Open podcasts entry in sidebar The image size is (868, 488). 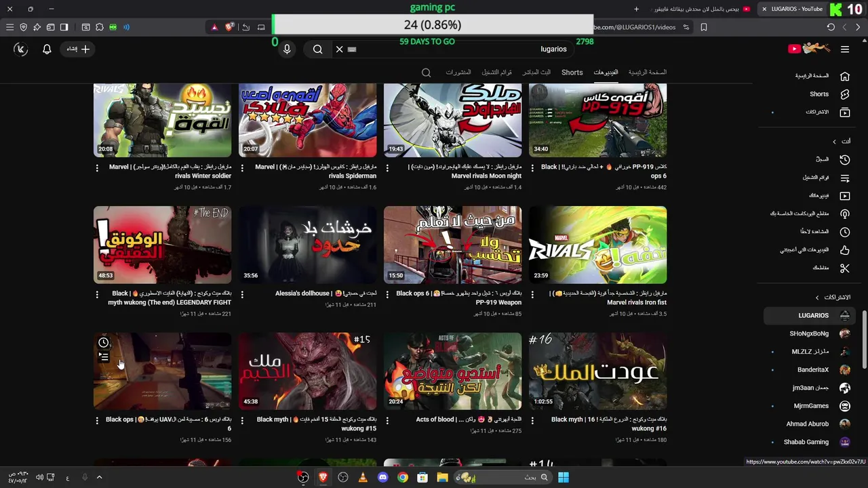click(x=845, y=213)
